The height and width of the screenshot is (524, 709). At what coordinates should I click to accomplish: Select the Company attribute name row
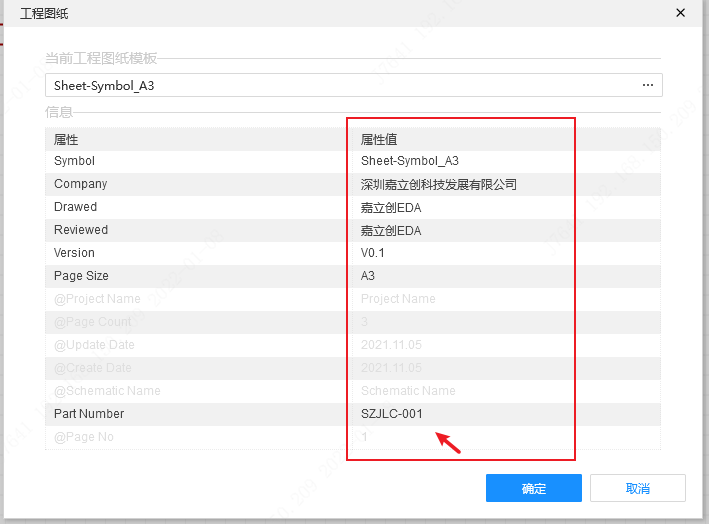click(81, 184)
